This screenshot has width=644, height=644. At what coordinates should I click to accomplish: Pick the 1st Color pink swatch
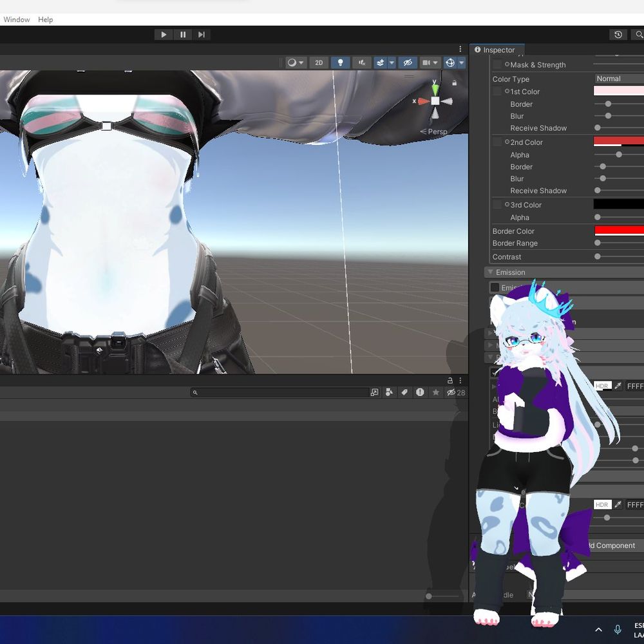(x=618, y=91)
